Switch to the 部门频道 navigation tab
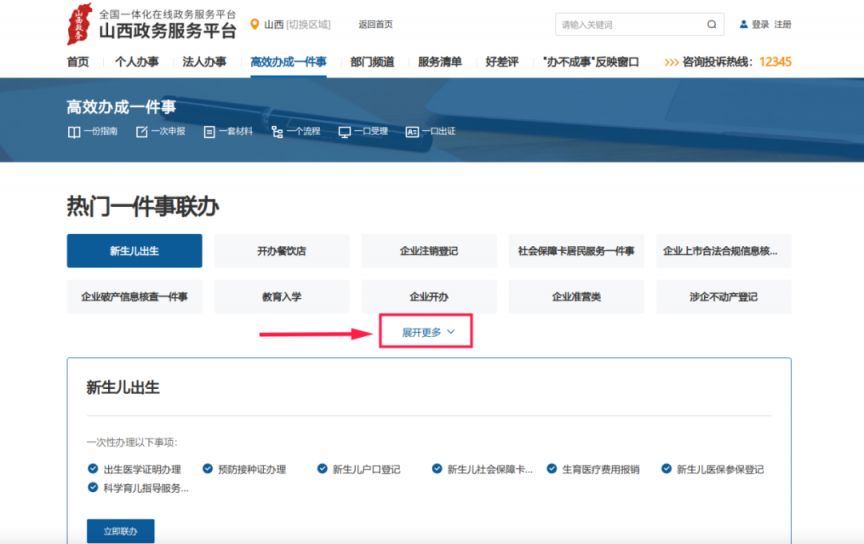Viewport: 864px width, 544px height. click(372, 62)
